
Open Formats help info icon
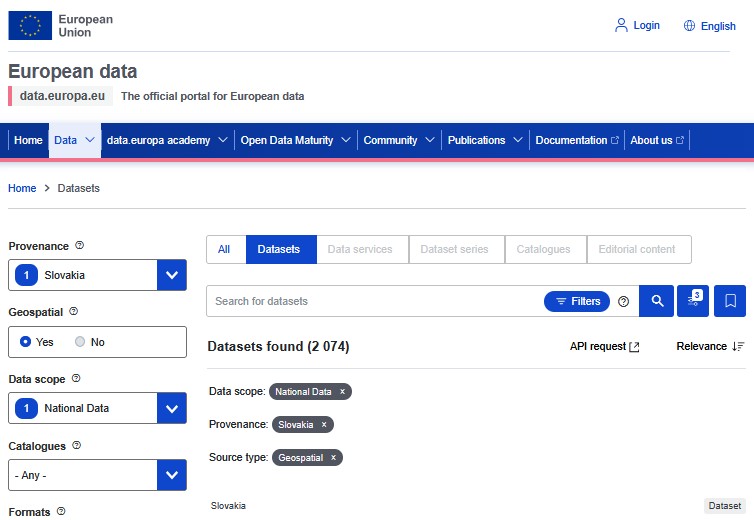tap(61, 511)
